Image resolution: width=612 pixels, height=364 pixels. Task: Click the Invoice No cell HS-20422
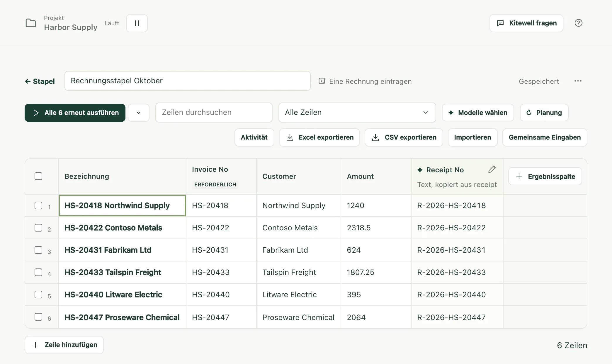221,228
